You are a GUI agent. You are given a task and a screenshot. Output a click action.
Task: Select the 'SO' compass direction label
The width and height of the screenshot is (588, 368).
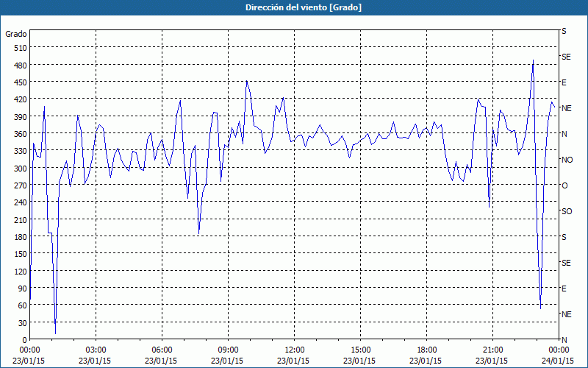coord(567,211)
